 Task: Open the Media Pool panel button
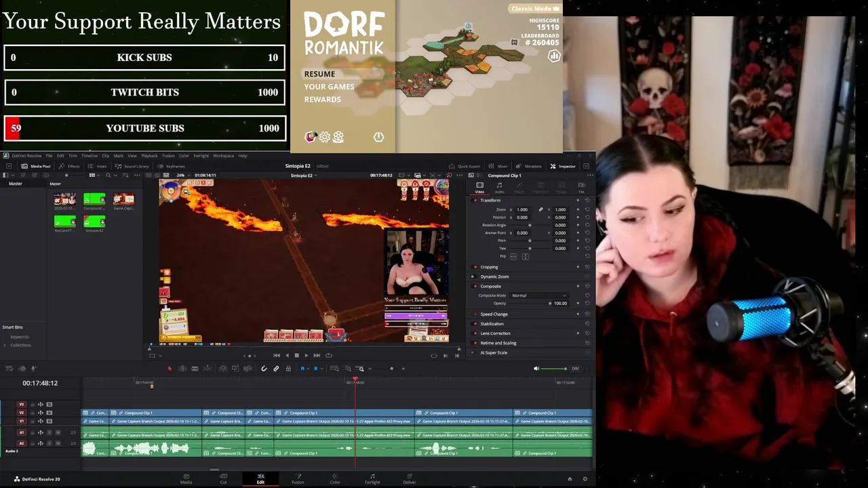click(36, 166)
